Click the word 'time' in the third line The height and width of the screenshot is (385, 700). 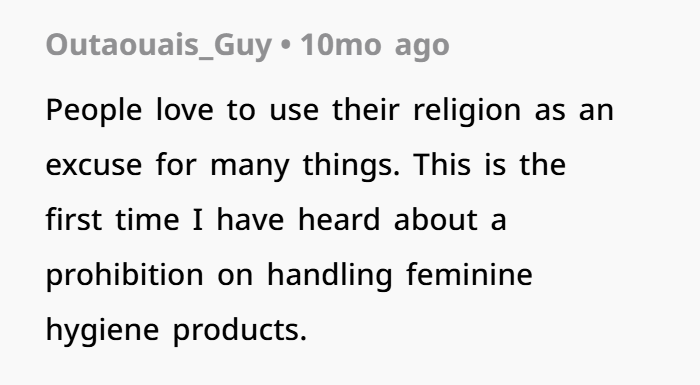click(x=147, y=220)
